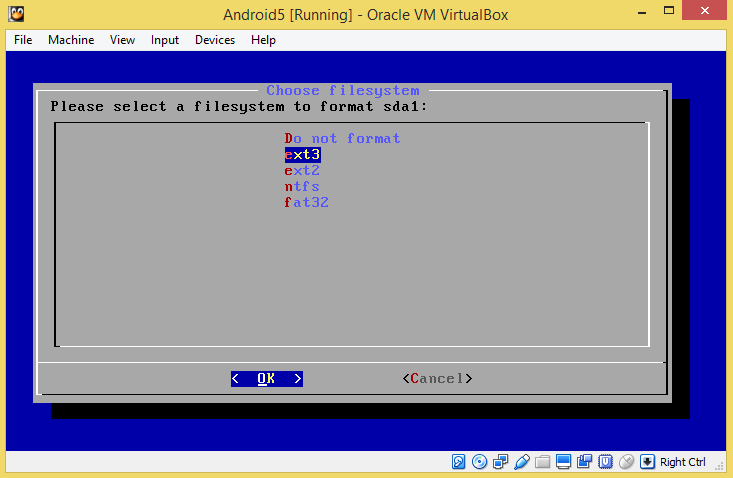Screen dimensions: 733x478
Task: Click the VirtualBox penguin title bar icon
Action: tap(16, 14)
